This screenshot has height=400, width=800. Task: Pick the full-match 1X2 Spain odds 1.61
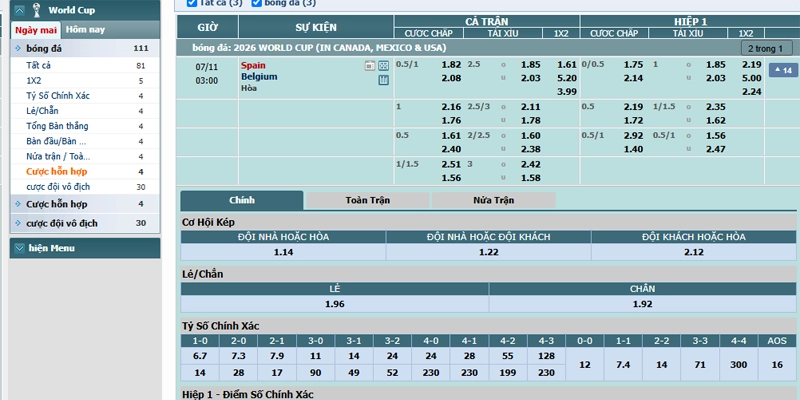pyautogui.click(x=567, y=65)
